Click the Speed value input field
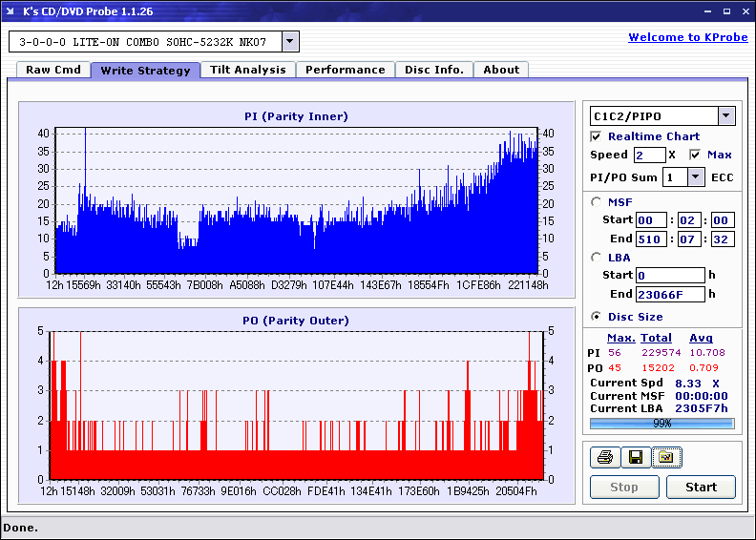Viewport: 756px width, 540px height. point(649,155)
